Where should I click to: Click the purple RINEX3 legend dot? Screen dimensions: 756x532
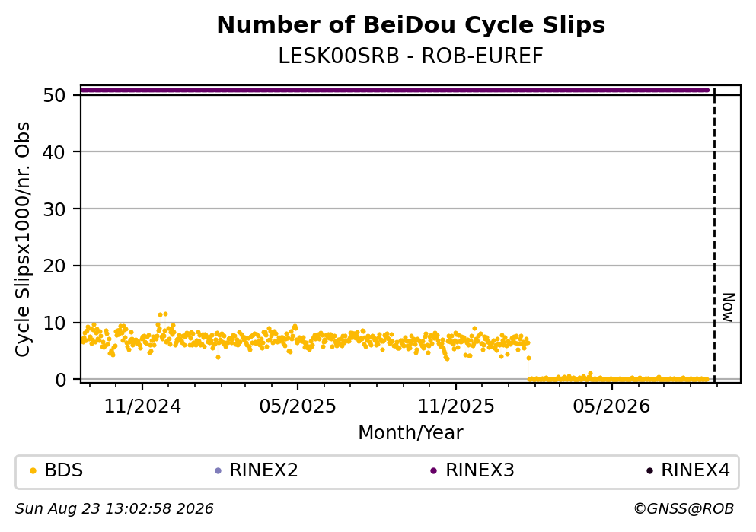(433, 471)
